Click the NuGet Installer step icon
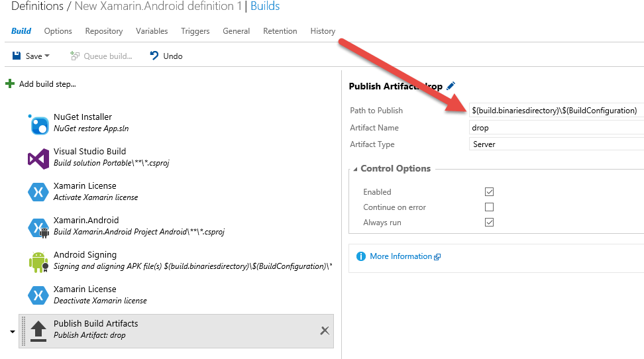Screen dimensions: 644x359 (38, 125)
